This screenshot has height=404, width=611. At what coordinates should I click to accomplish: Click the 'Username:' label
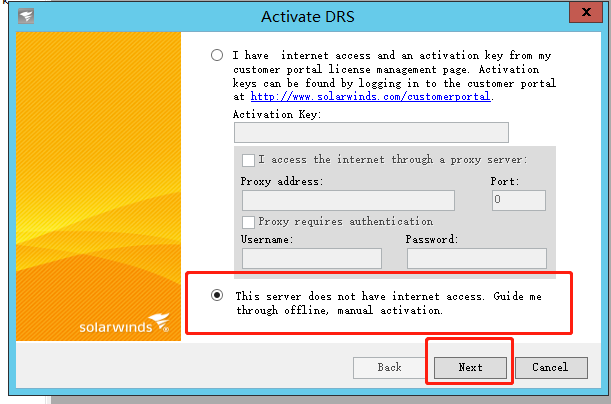[x=267, y=239]
